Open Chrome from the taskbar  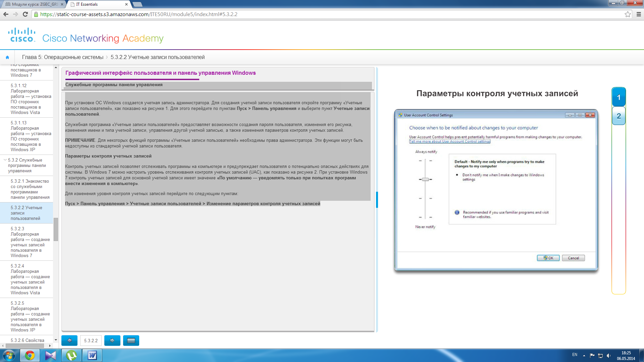click(30, 355)
